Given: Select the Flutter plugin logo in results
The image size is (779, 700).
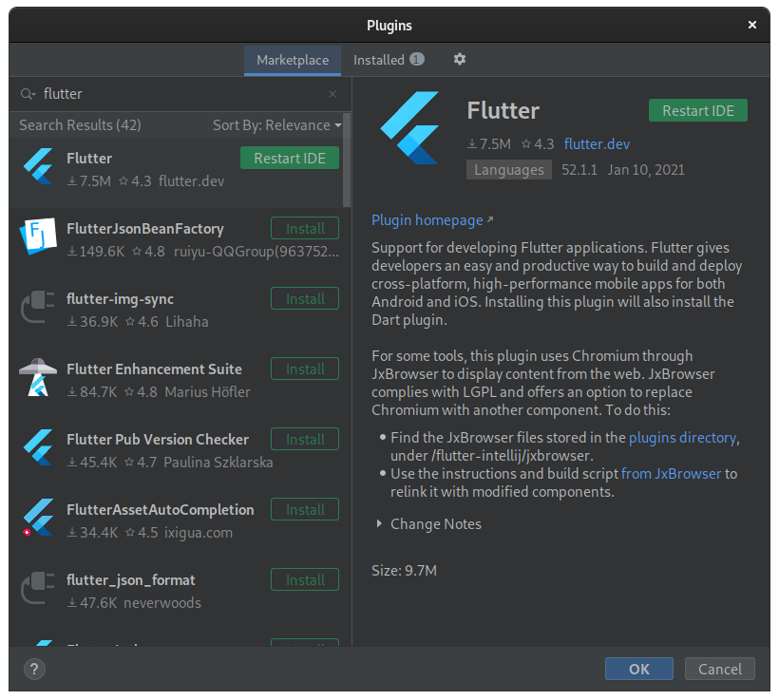Looking at the screenshot, I should (x=38, y=167).
